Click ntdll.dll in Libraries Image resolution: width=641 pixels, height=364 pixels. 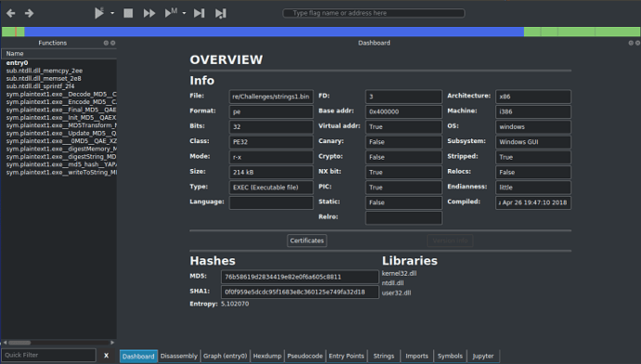click(x=393, y=282)
